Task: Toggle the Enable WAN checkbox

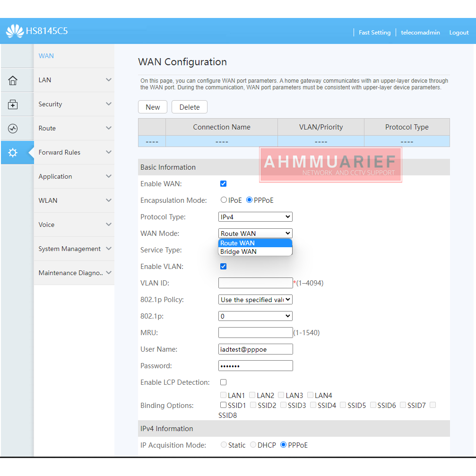Action: click(x=224, y=184)
